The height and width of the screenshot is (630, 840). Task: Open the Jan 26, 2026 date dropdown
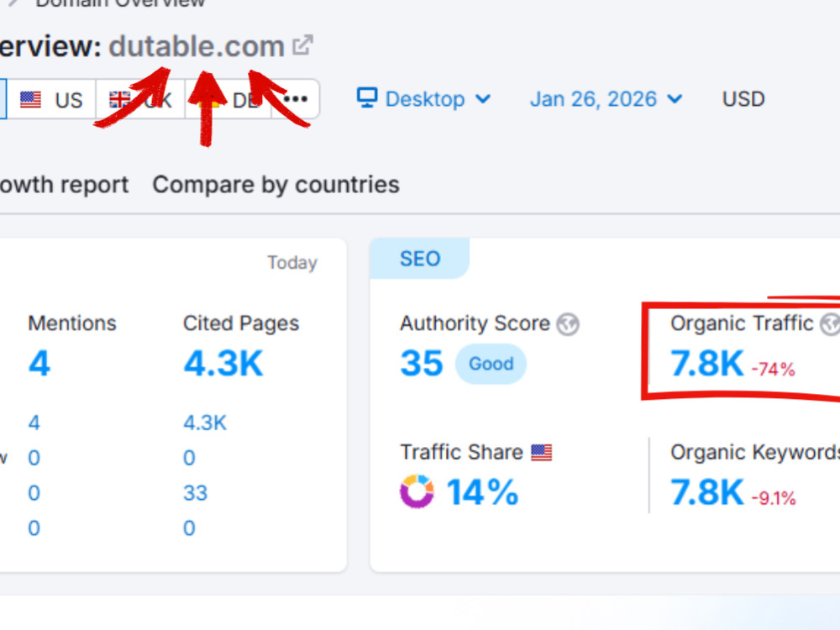point(606,99)
